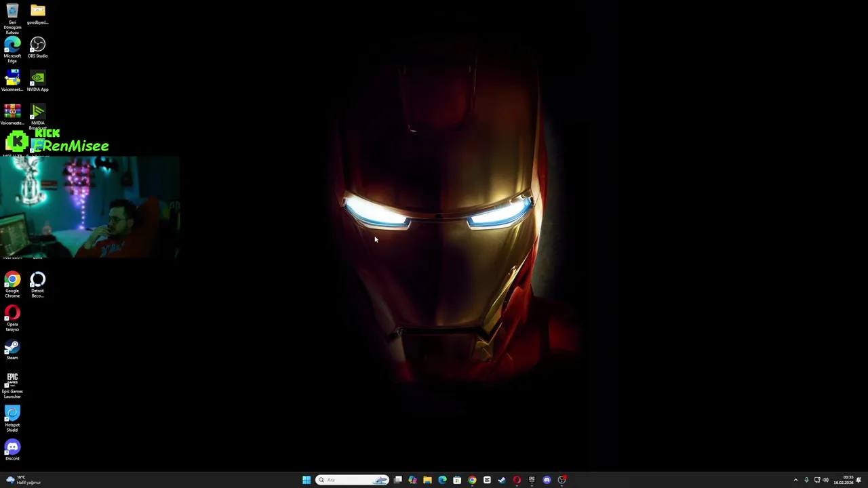Expand the hidden system tray icons chevron
Image resolution: width=868 pixels, height=488 pixels.
[x=795, y=480]
